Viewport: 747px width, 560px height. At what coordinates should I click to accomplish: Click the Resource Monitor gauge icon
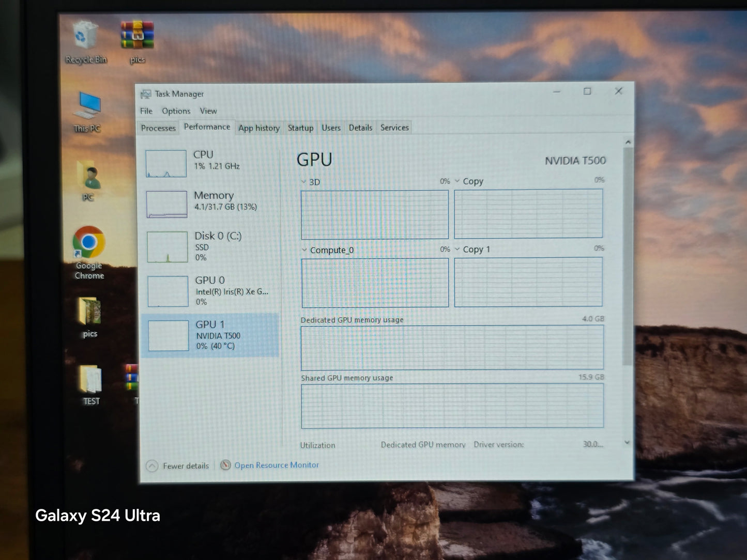click(x=225, y=465)
